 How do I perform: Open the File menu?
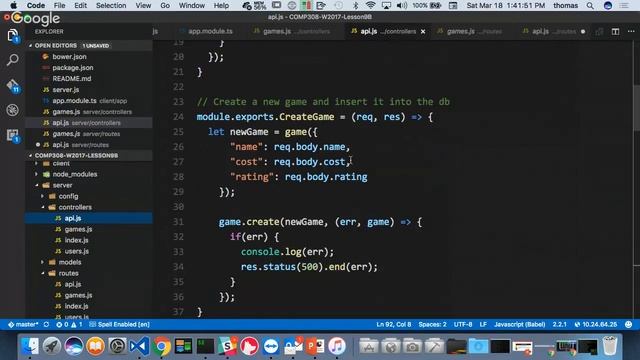tap(60, 5)
